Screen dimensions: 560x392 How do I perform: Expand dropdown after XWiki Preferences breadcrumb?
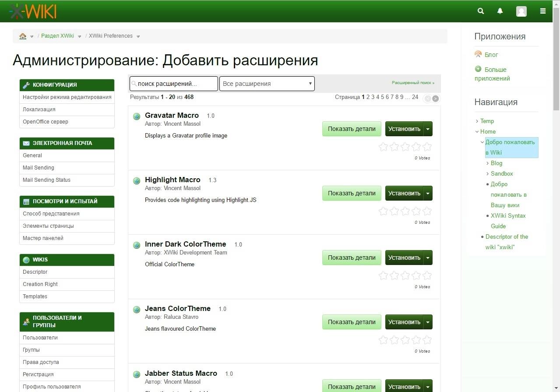point(138,36)
